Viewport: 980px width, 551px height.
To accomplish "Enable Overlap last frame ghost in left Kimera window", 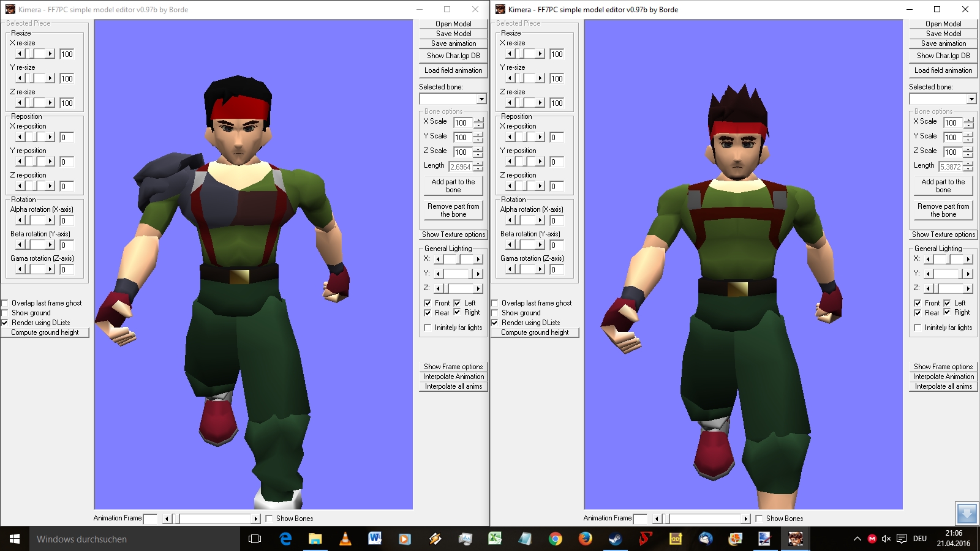I will tap(5, 303).
